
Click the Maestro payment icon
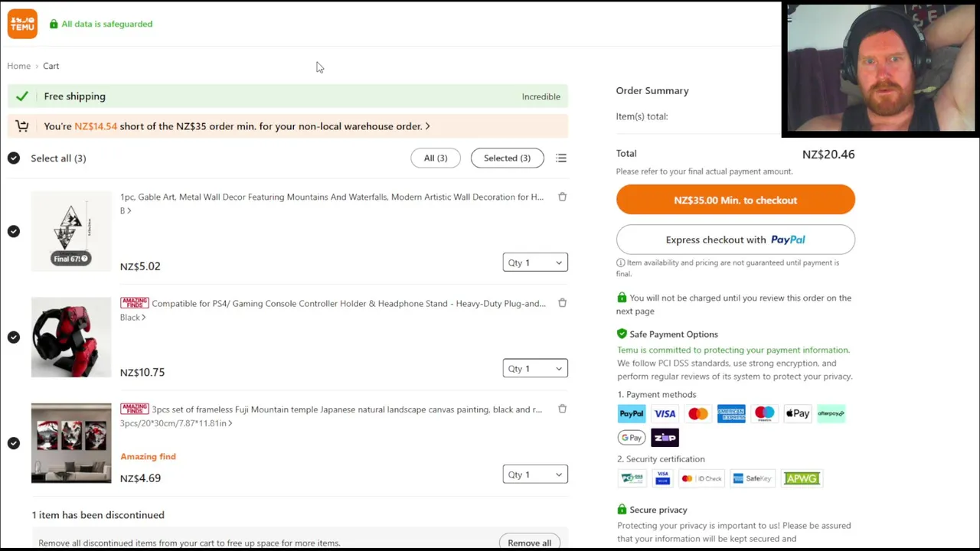[764, 414]
